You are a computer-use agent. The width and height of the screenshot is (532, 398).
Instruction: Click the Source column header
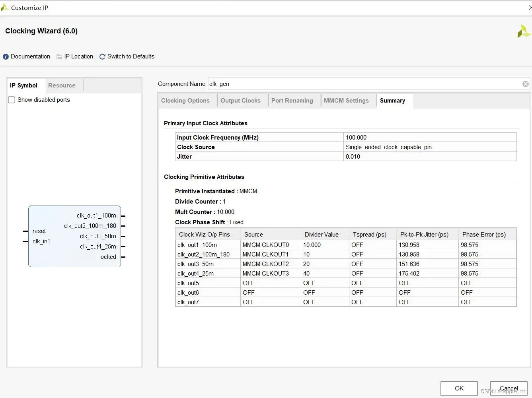point(271,234)
